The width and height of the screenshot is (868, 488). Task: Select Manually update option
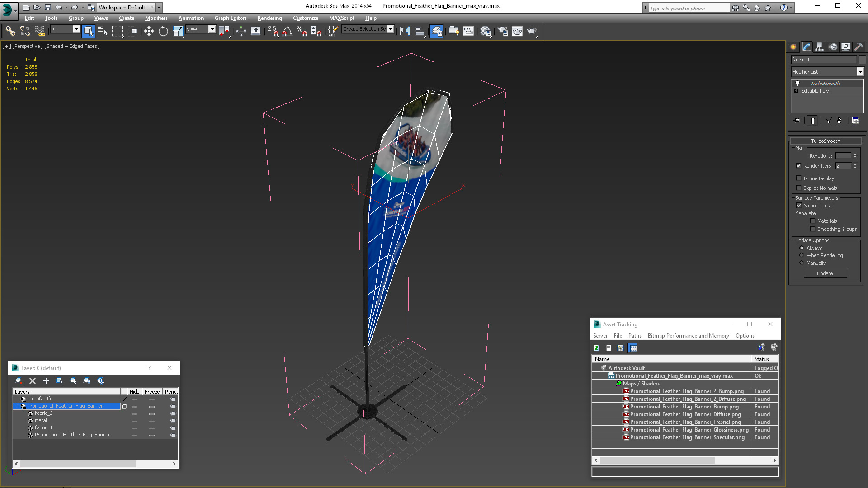click(802, 263)
